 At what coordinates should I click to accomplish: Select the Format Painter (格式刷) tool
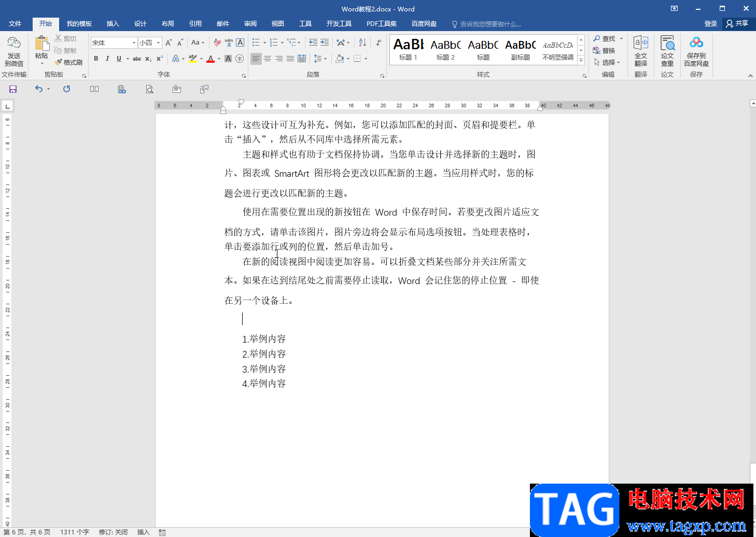point(68,62)
